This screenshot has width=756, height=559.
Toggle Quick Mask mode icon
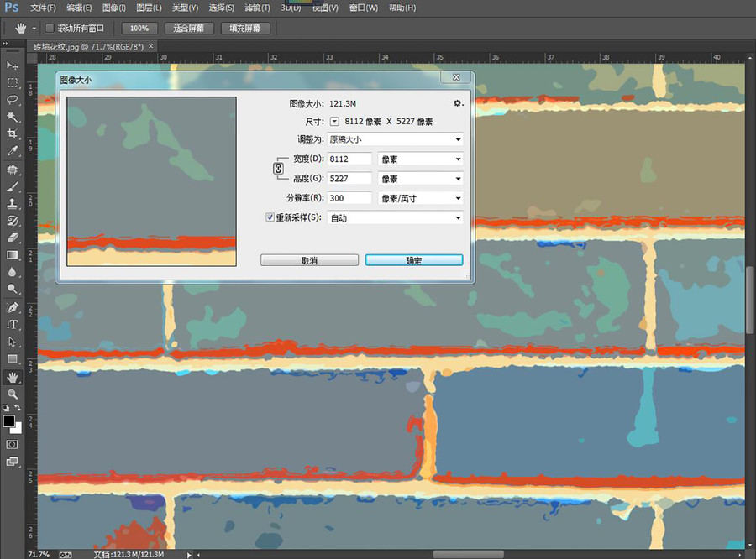(12, 444)
